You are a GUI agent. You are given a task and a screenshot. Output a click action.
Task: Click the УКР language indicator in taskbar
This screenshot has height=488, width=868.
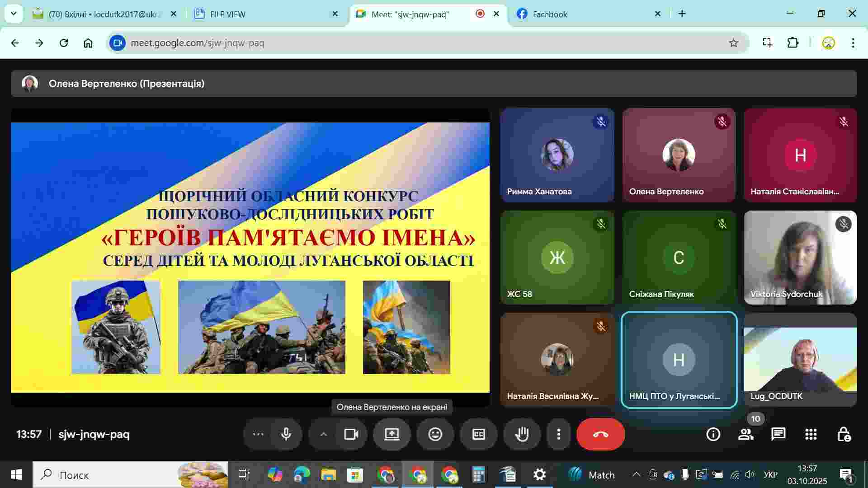[770, 474]
